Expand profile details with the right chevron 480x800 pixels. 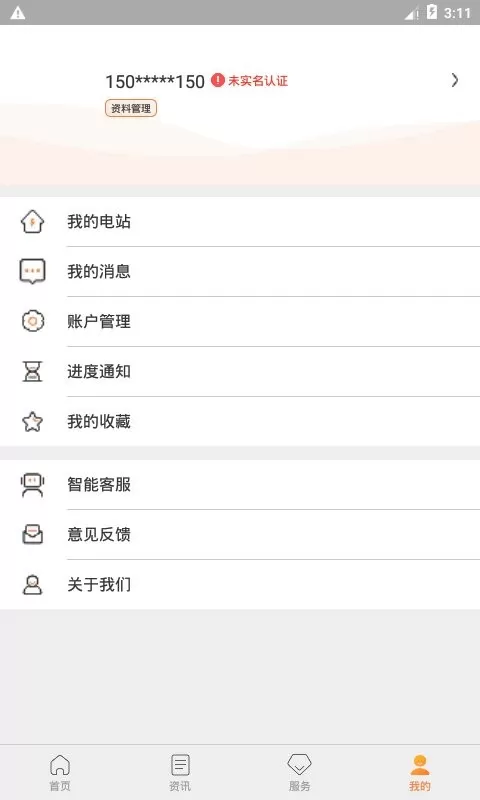click(454, 80)
